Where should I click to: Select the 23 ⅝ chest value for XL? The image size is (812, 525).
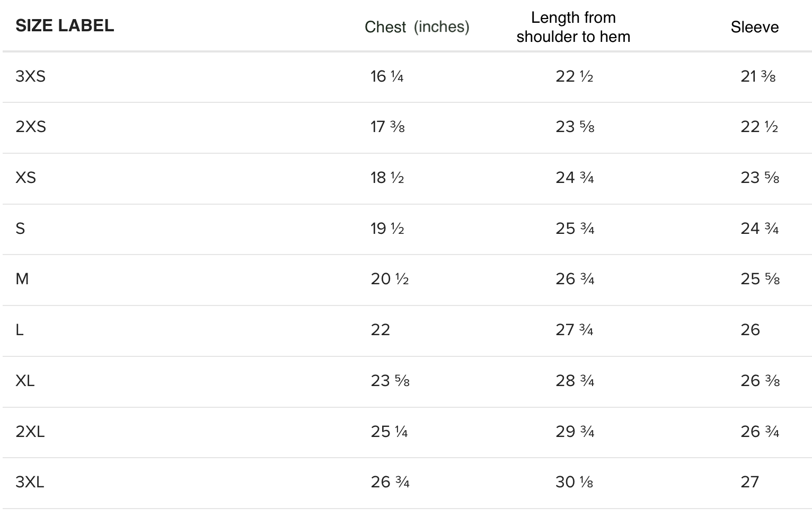click(x=390, y=380)
